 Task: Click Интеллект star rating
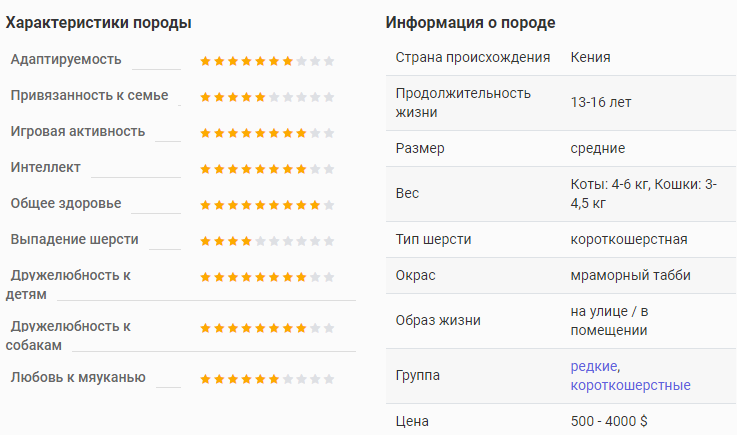[267, 169]
